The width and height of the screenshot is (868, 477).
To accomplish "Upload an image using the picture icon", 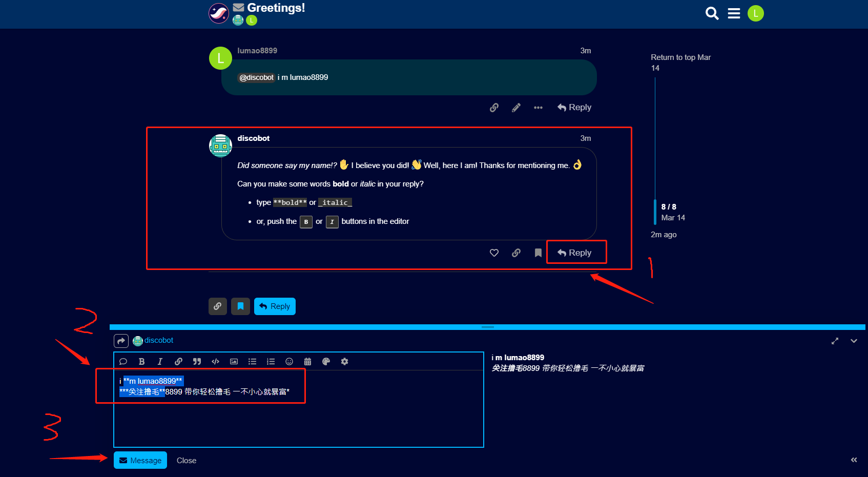I will point(234,361).
